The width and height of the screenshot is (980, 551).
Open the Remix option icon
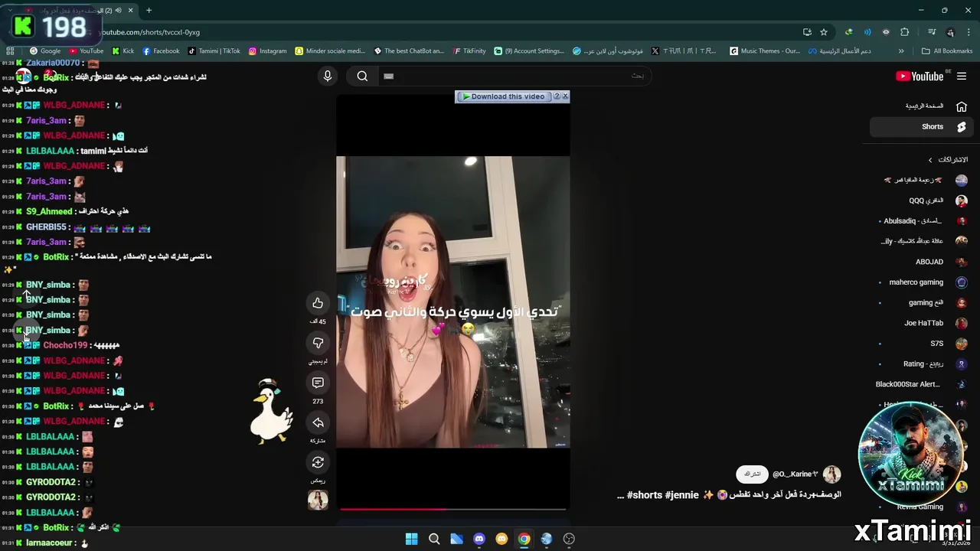[x=318, y=462]
